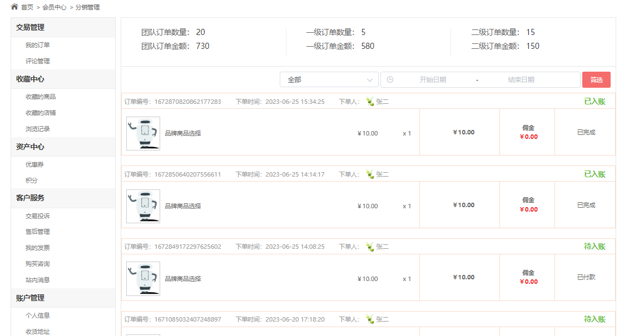Click the home icon in breadcrumb
The height and width of the screenshot is (336, 644).
[x=14, y=7]
